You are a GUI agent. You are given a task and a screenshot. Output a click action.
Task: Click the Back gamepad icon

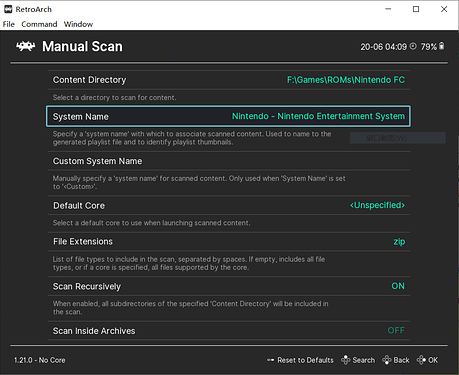[x=387, y=360]
